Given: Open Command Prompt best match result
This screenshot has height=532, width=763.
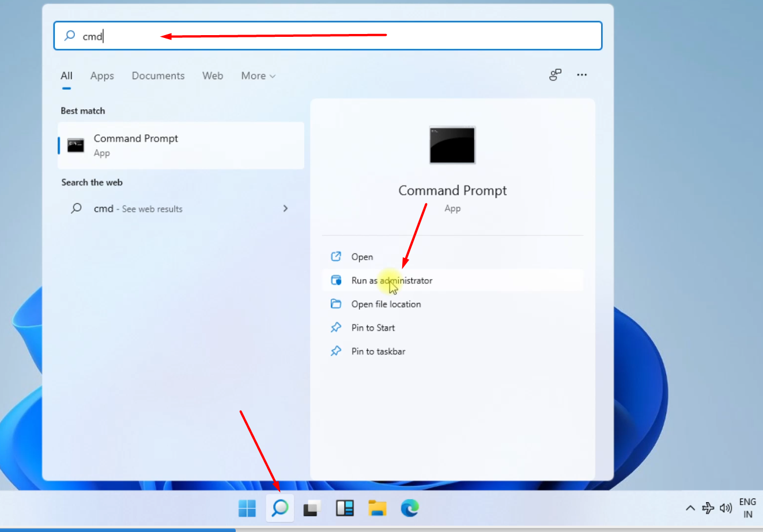Looking at the screenshot, I should coord(181,146).
